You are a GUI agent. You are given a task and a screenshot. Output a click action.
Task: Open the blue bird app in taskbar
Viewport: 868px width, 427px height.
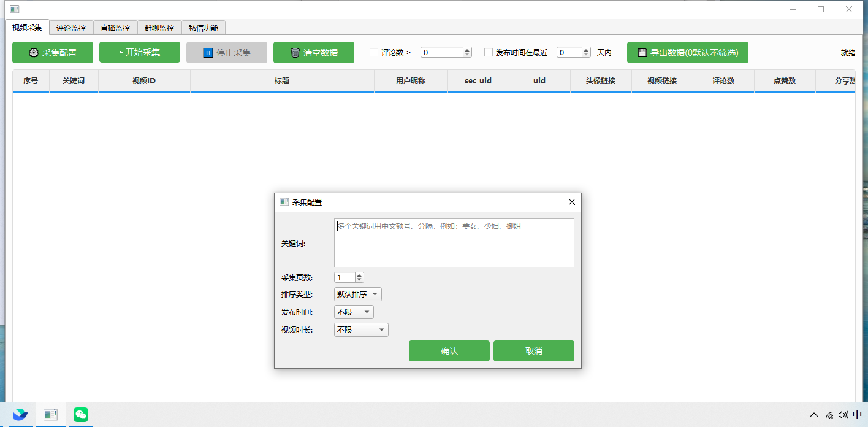[x=20, y=415]
